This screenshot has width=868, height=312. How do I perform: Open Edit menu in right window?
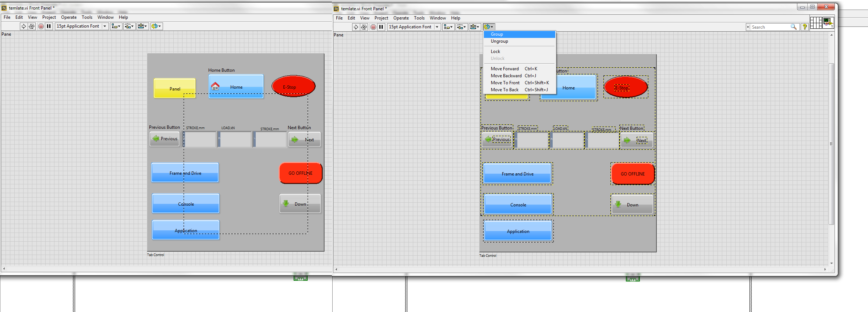coord(351,18)
